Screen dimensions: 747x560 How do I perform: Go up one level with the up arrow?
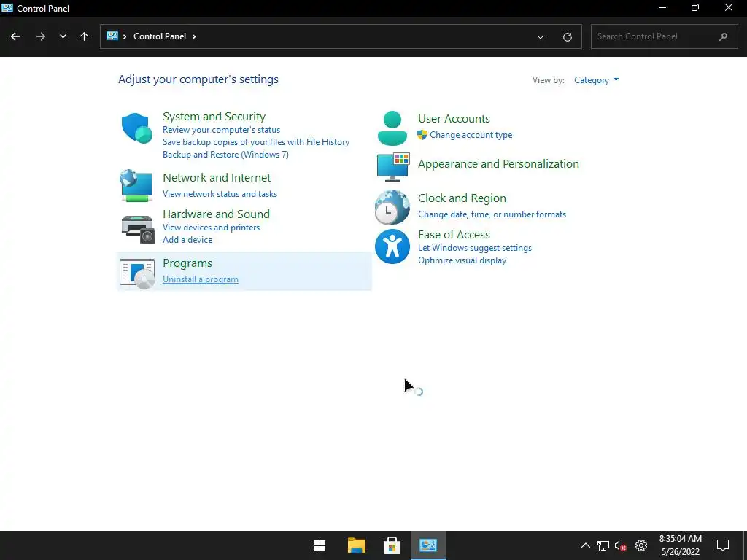click(85, 36)
